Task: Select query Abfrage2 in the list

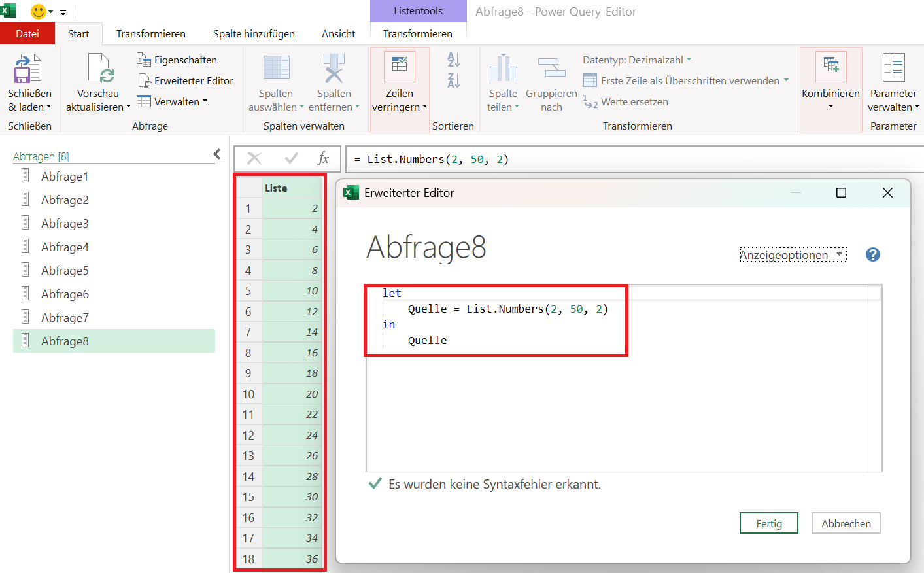Action: tap(114, 200)
